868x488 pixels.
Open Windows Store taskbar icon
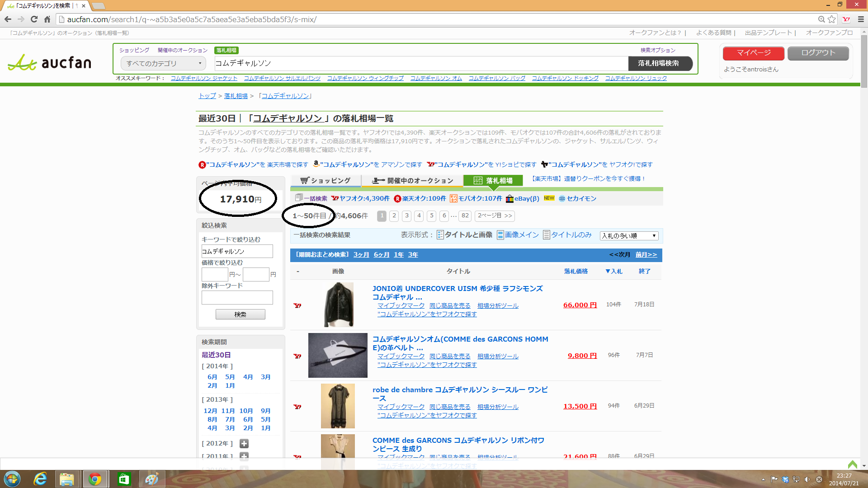[123, 479]
